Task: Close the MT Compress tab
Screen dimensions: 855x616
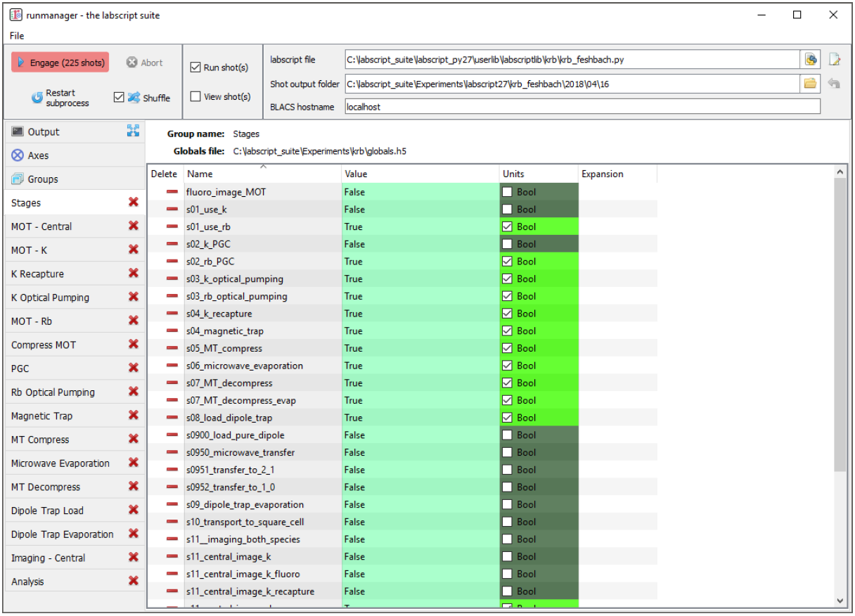Action: 133,439
